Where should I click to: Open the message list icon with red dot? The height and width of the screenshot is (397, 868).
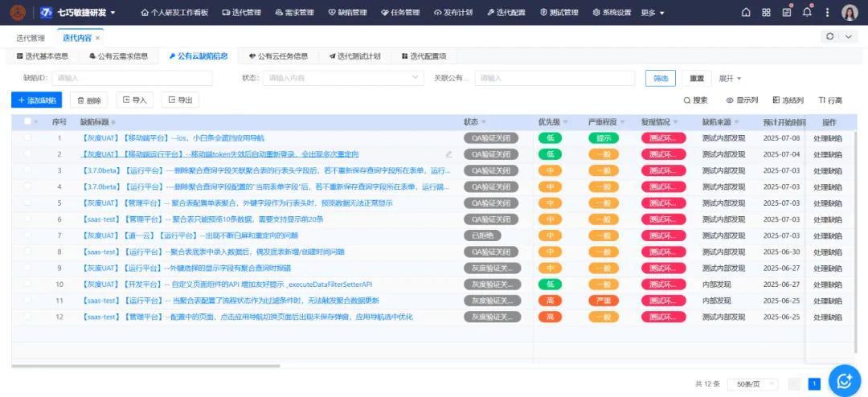click(x=786, y=13)
